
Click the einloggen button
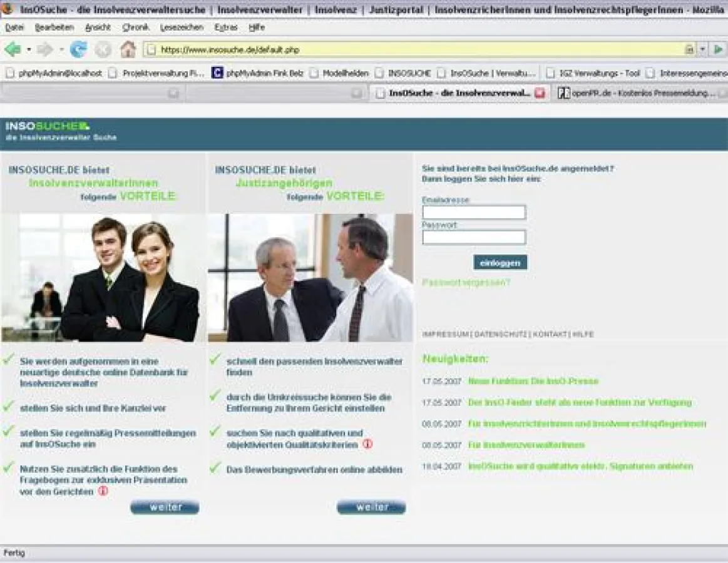pos(500,262)
